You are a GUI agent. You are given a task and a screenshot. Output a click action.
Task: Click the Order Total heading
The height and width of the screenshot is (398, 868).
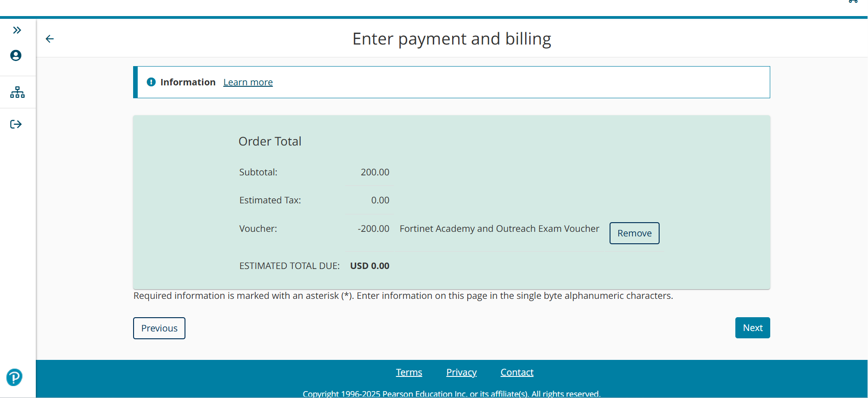point(270,141)
